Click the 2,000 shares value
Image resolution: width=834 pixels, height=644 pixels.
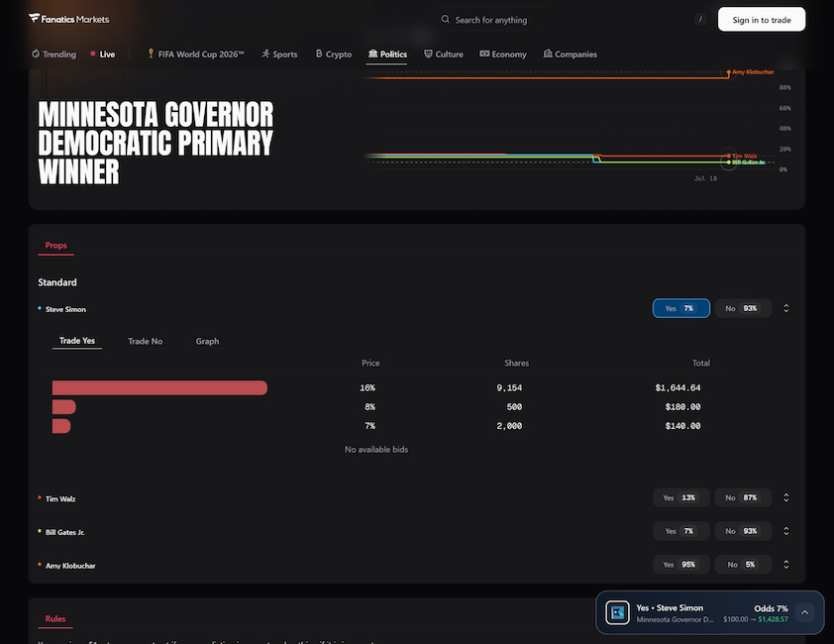click(x=509, y=426)
